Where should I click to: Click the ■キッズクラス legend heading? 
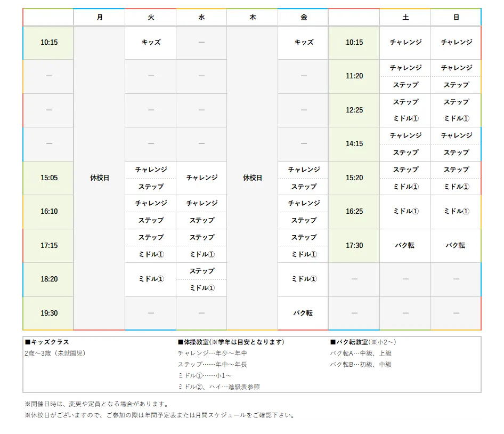47,342
